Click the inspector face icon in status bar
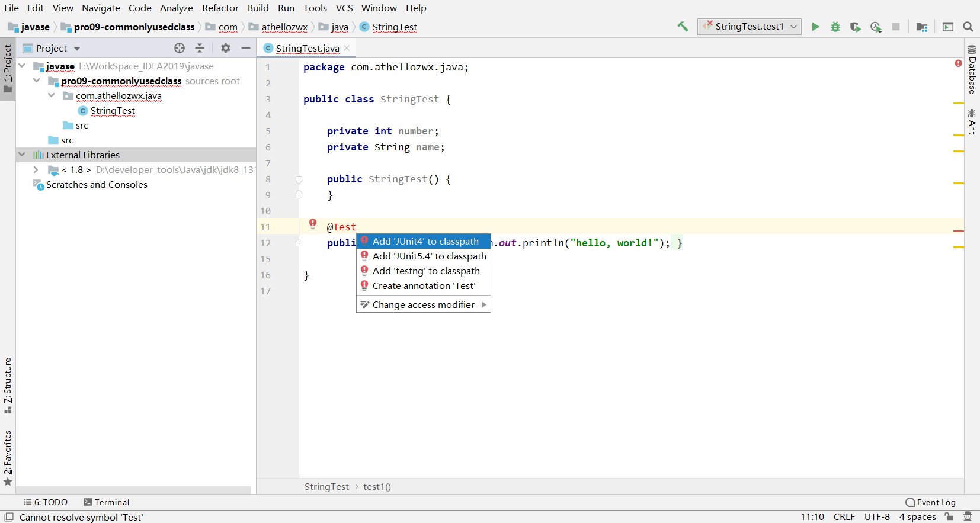Screen dimensions: 980x523 [x=968, y=516]
